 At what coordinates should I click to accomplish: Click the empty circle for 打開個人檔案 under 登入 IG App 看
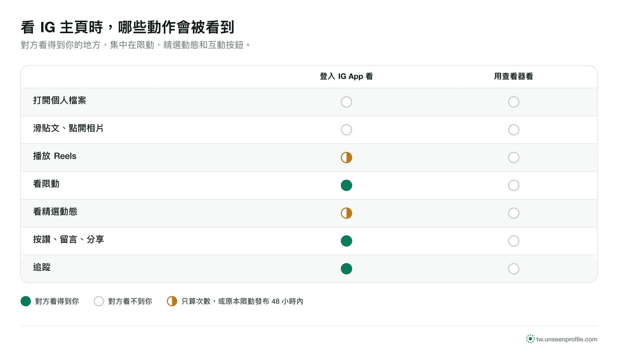coord(346,102)
